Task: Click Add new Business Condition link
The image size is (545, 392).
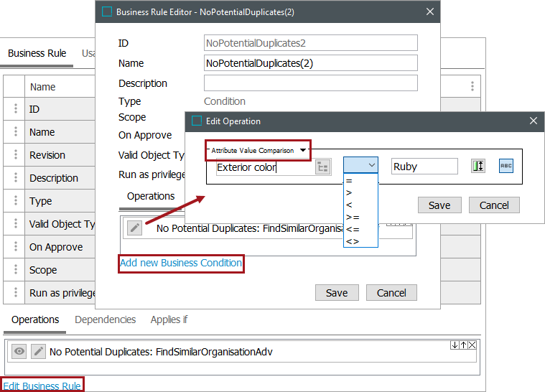Action: click(181, 263)
